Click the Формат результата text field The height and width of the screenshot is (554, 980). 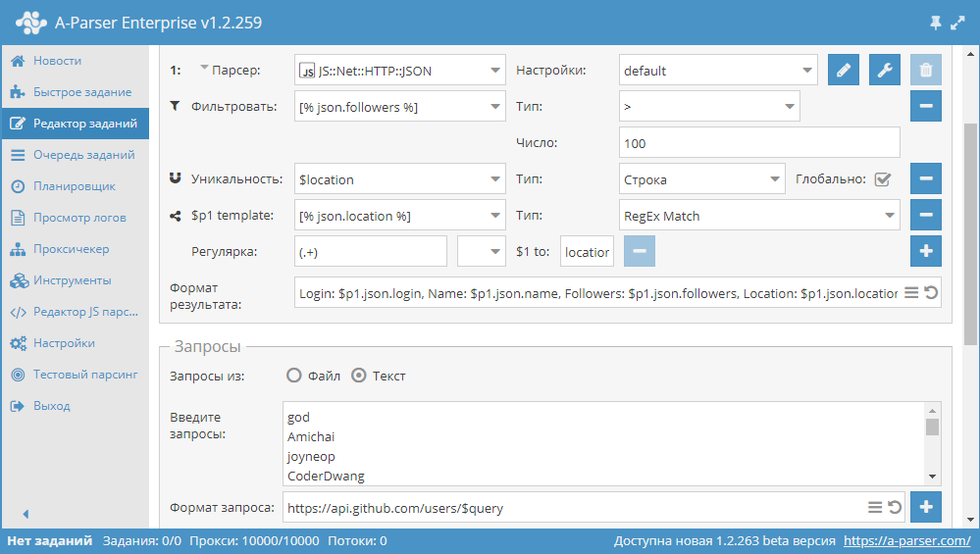(598, 293)
